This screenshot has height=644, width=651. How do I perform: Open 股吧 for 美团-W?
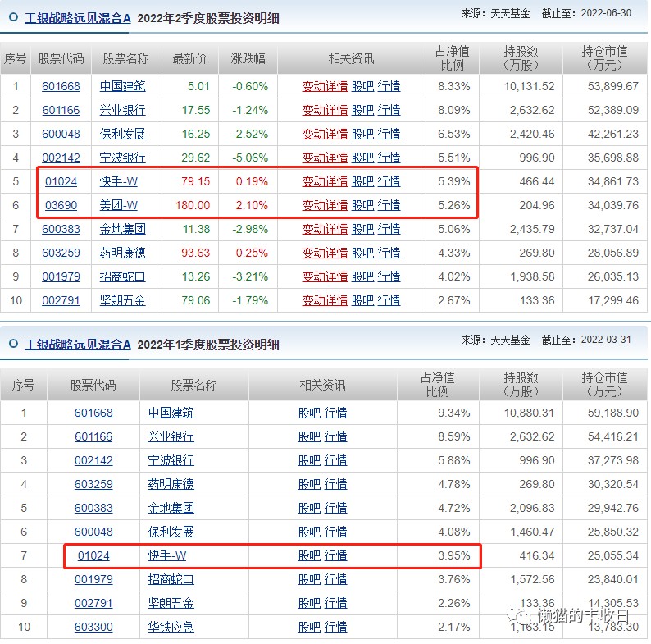tap(363, 205)
